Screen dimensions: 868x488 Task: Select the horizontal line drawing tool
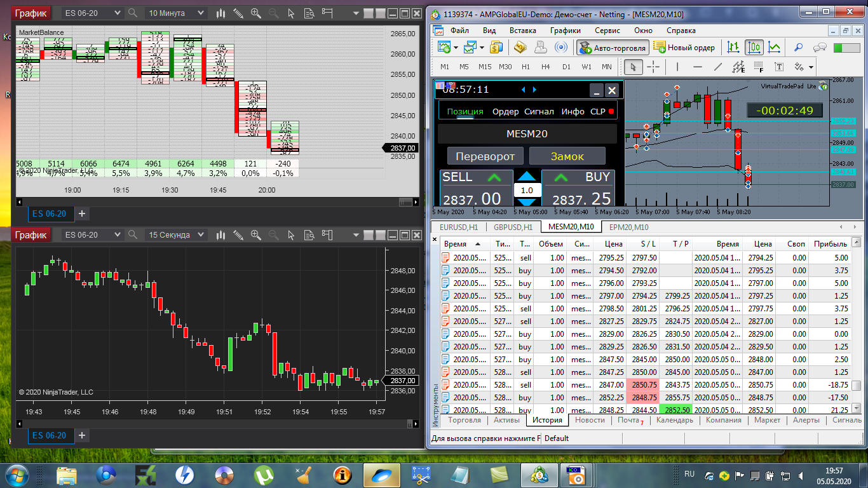[698, 67]
